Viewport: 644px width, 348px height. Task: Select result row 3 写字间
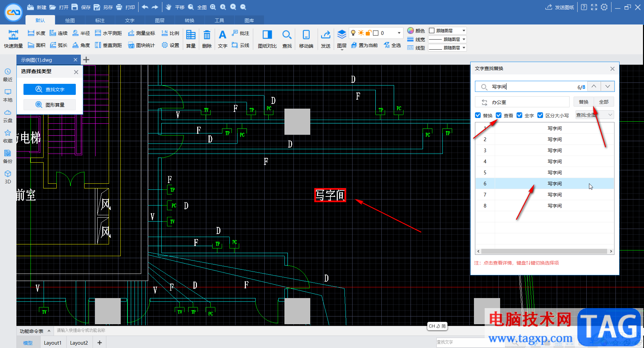[x=544, y=150]
